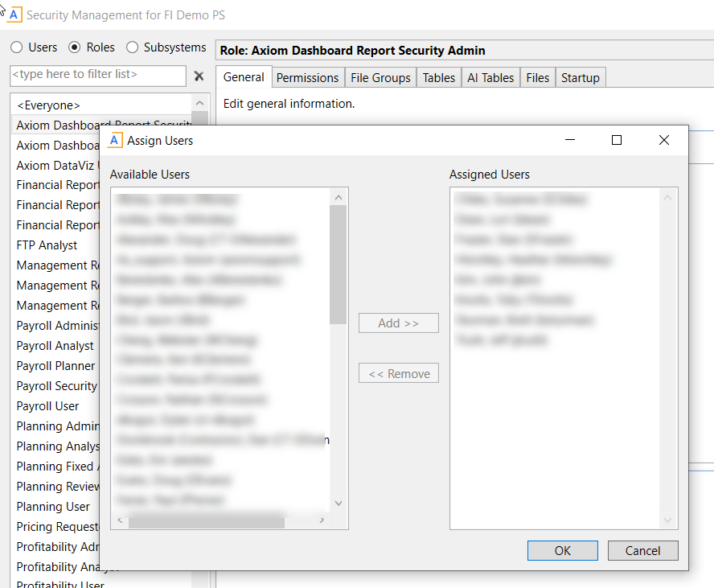Select the Planning User role

tap(55, 507)
